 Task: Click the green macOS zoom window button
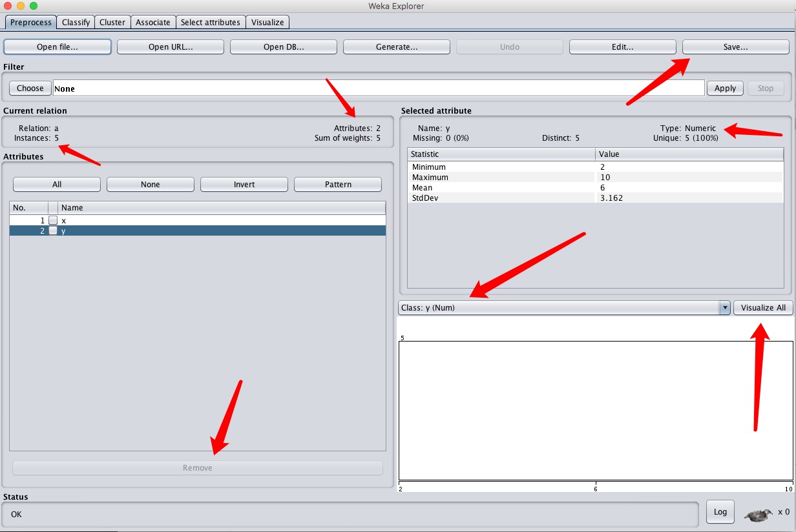click(34, 6)
